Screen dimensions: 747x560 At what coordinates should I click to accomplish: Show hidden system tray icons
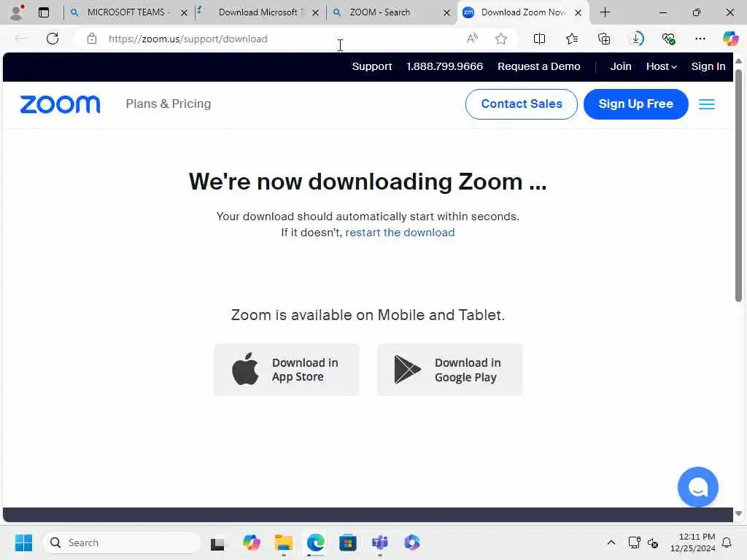(611, 542)
